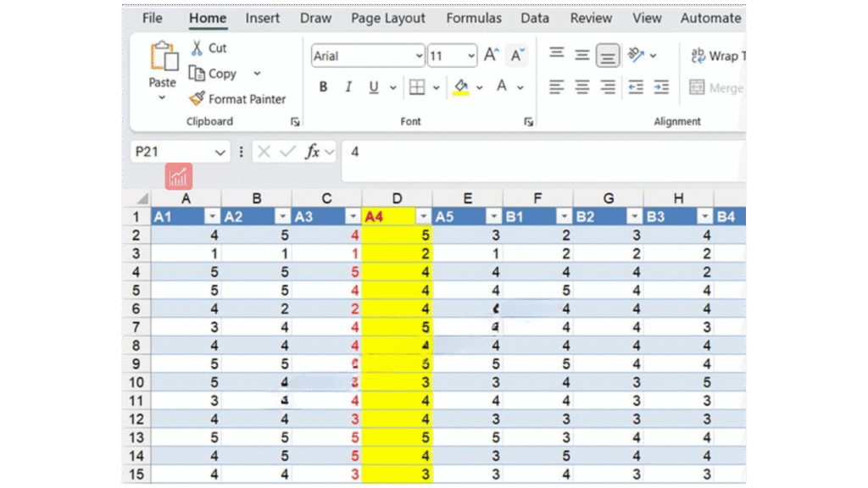Screen dimensions: 868x488
Task: Click the yellow Fill Color bucket
Action: [460, 87]
